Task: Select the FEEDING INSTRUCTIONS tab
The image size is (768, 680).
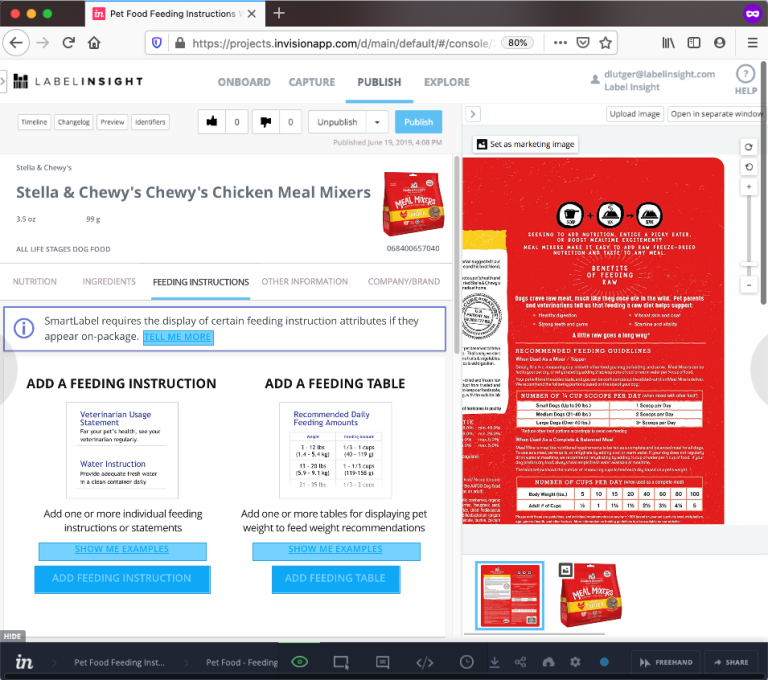Action: click(201, 282)
